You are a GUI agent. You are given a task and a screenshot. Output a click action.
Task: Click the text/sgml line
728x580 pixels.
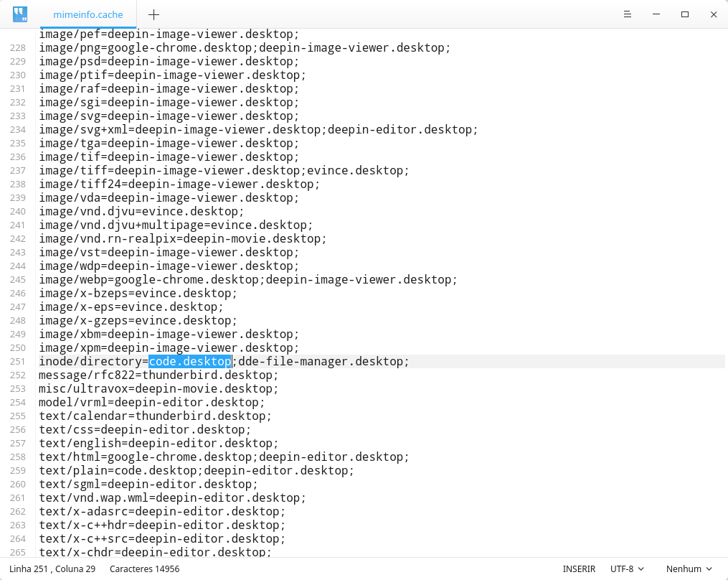(148, 485)
